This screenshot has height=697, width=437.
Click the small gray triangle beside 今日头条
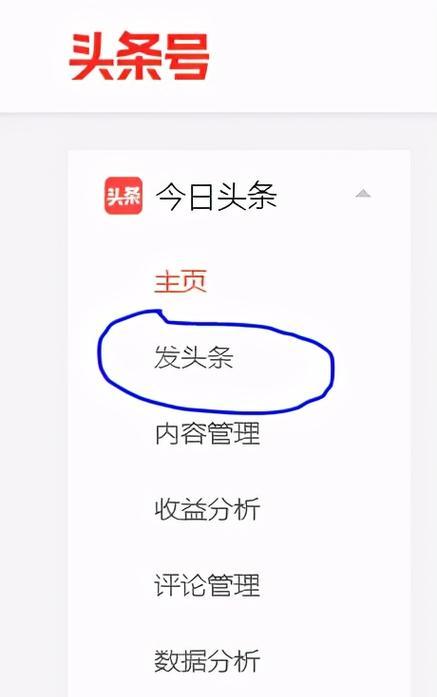(363, 194)
